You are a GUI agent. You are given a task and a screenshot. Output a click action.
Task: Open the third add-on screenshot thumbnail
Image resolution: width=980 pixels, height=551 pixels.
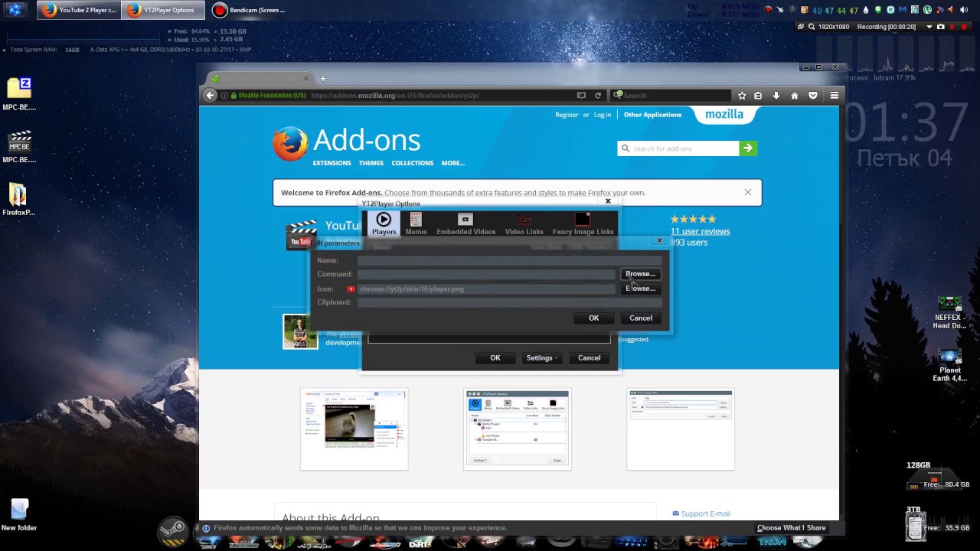pyautogui.click(x=680, y=429)
